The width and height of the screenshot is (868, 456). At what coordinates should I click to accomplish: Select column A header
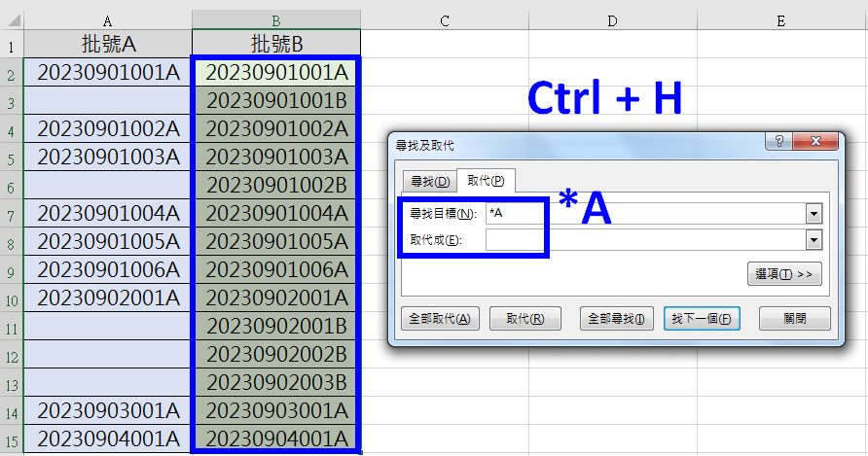click(x=107, y=20)
